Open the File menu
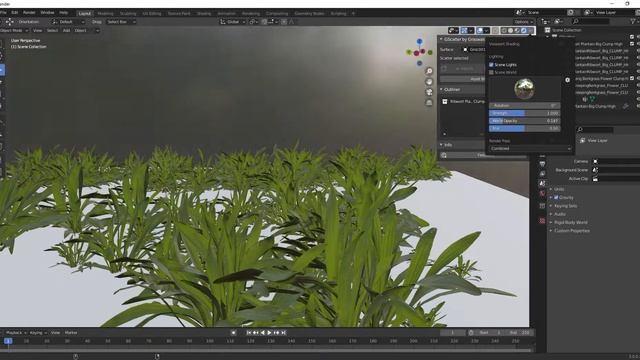Screen dimensions: 640x360 click(2, 13)
